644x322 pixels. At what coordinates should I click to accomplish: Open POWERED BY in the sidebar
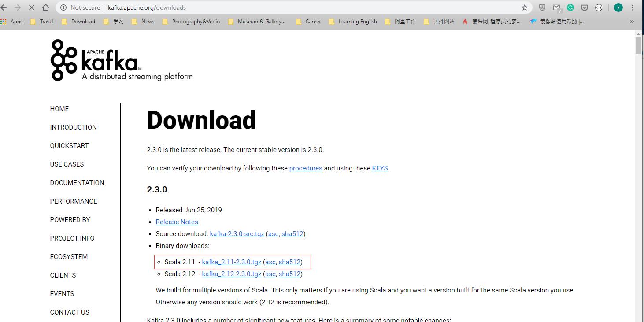70,220
